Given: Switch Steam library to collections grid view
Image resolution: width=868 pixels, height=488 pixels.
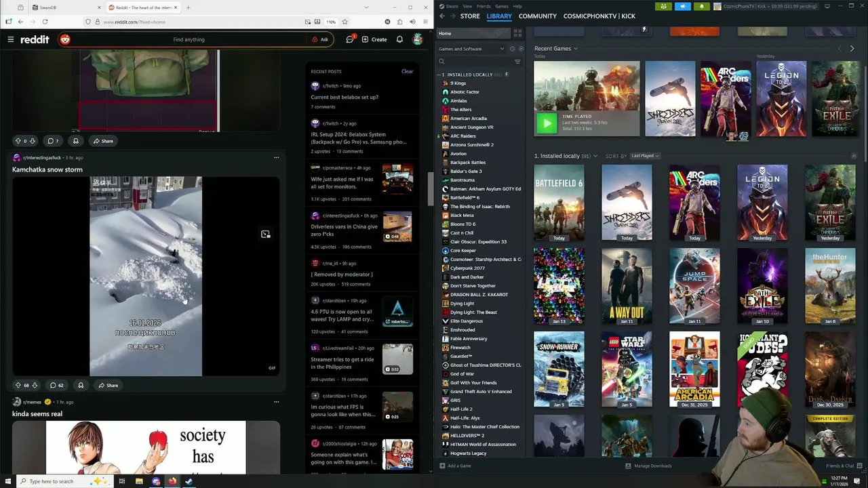Looking at the screenshot, I should [517, 33].
